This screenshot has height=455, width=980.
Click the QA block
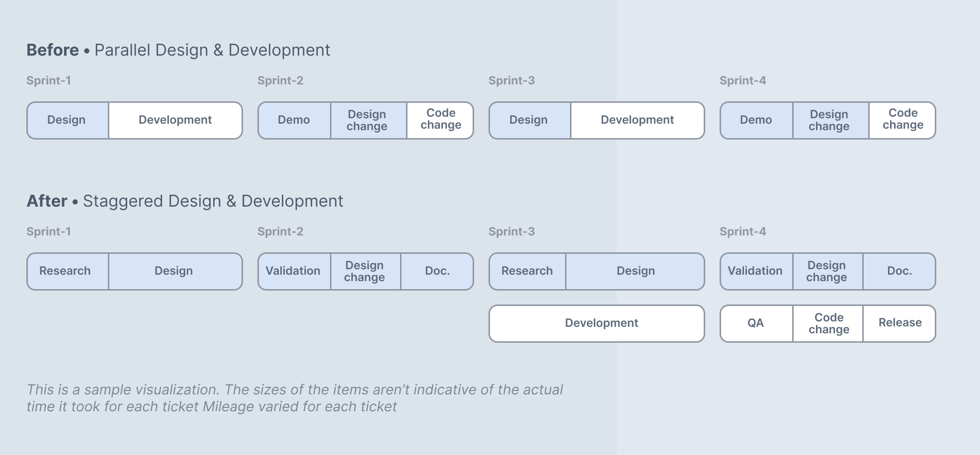756,323
